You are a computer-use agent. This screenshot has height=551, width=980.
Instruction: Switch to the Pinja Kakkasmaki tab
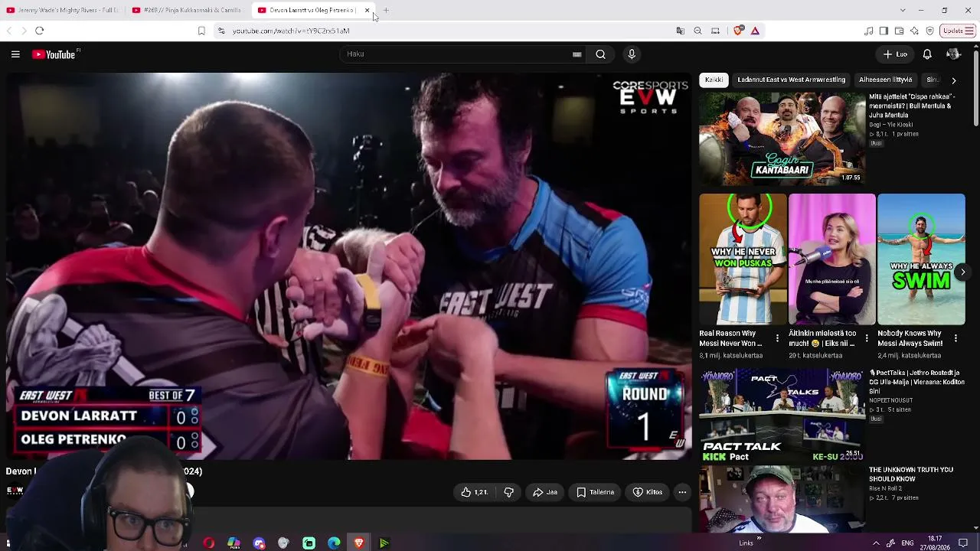click(188, 10)
